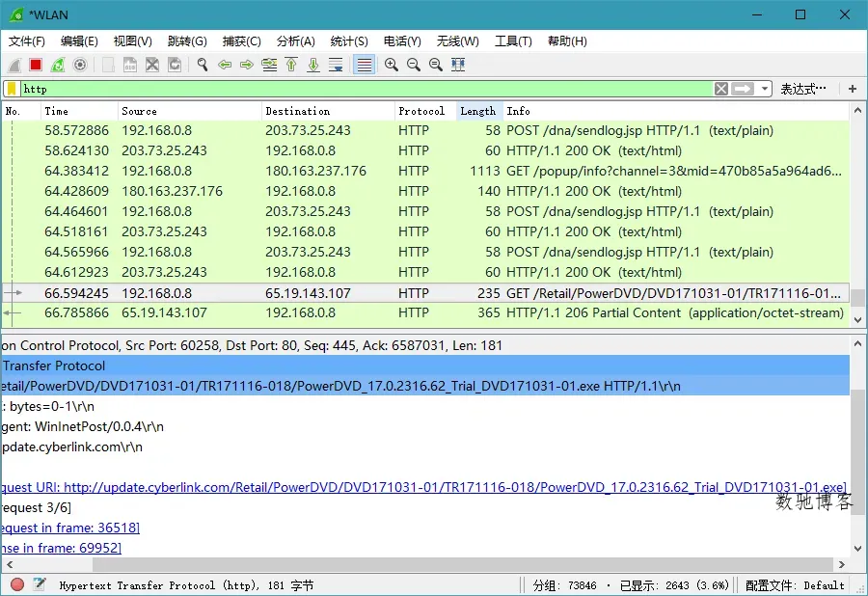Select the Control Protocol Src Port 60258 line
Screen dimensions: 868x596
pyautogui.click(x=425, y=346)
